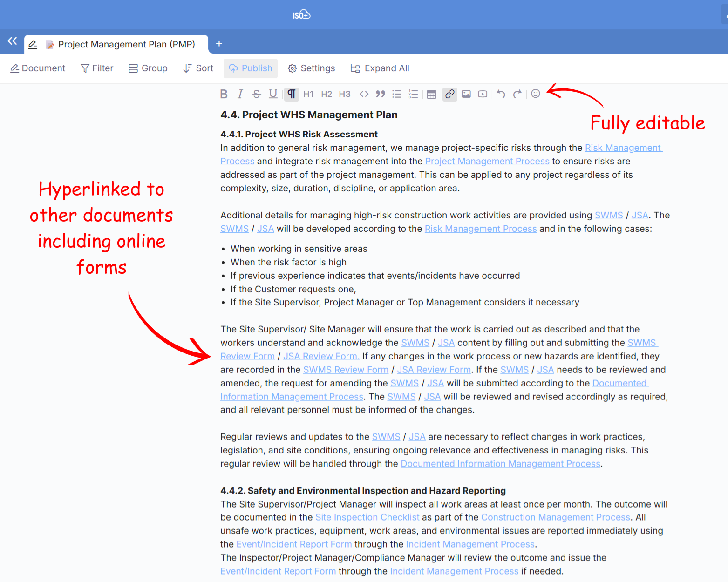Image resolution: width=728 pixels, height=582 pixels.
Task: Toggle the paragraph format button
Action: [x=291, y=94]
